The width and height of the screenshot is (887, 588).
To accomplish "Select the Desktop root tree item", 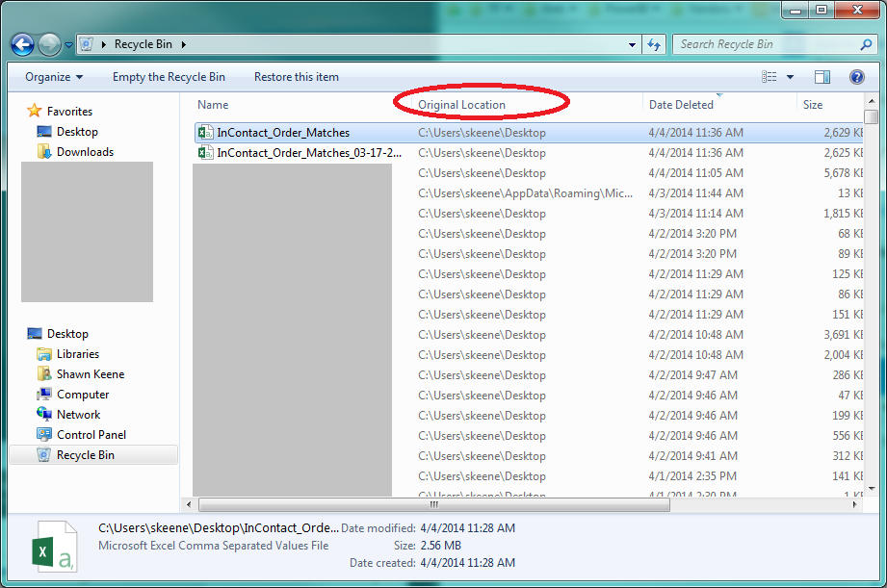I will point(67,334).
